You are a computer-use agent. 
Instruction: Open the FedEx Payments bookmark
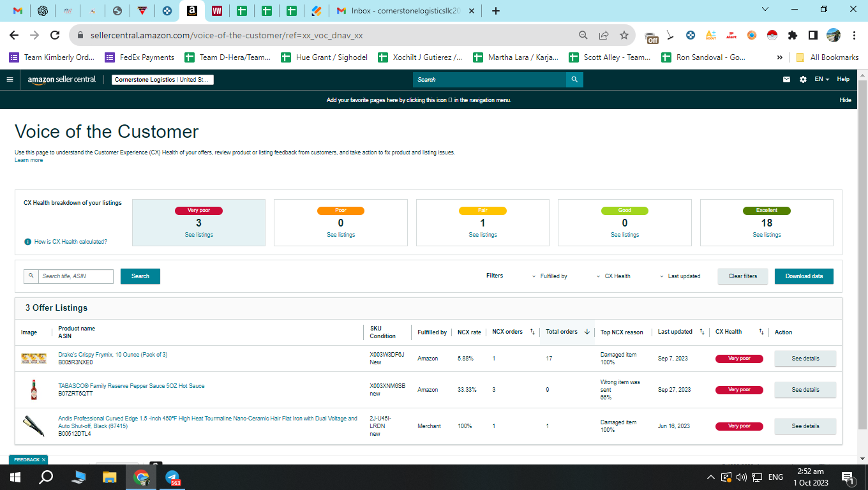click(x=139, y=57)
